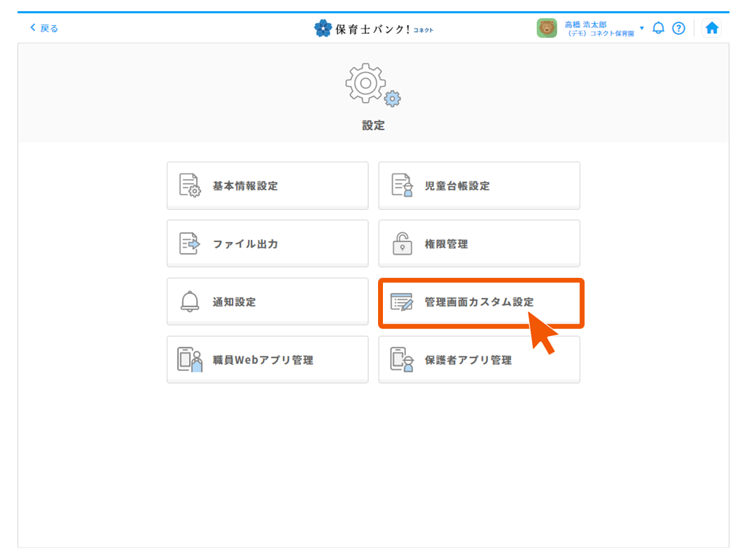Open the ファイル出力 tile
The width and height of the screenshot is (747, 560).
[x=267, y=244]
